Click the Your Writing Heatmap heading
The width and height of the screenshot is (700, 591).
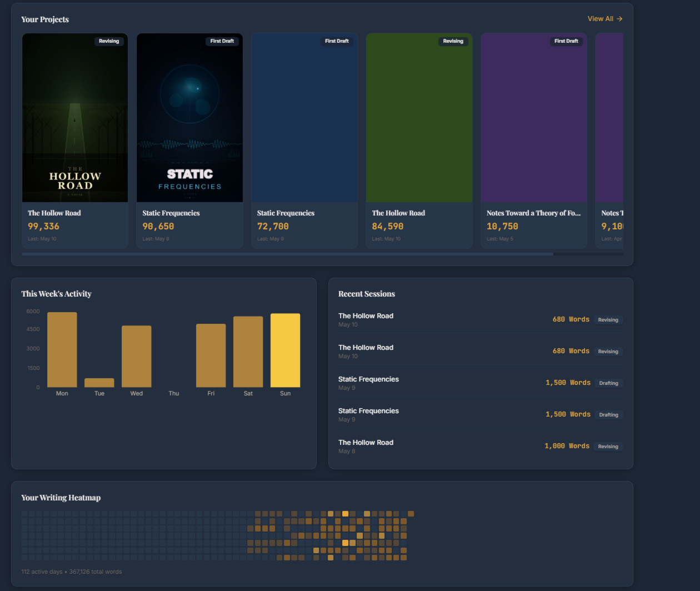point(61,498)
